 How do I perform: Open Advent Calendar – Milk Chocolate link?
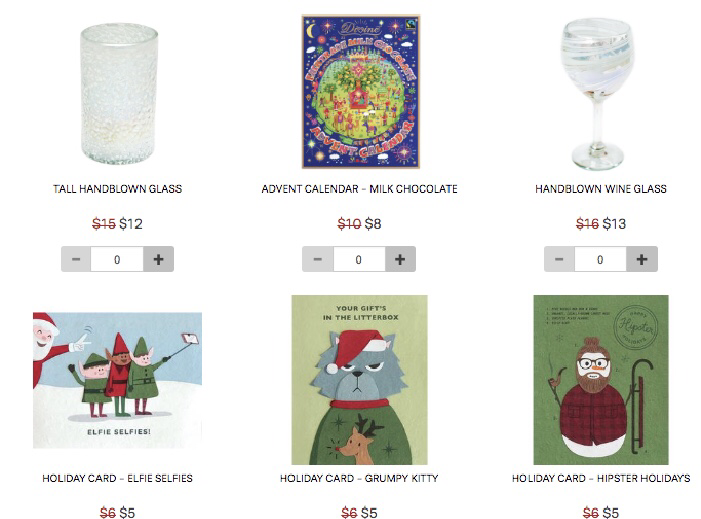[x=359, y=189]
